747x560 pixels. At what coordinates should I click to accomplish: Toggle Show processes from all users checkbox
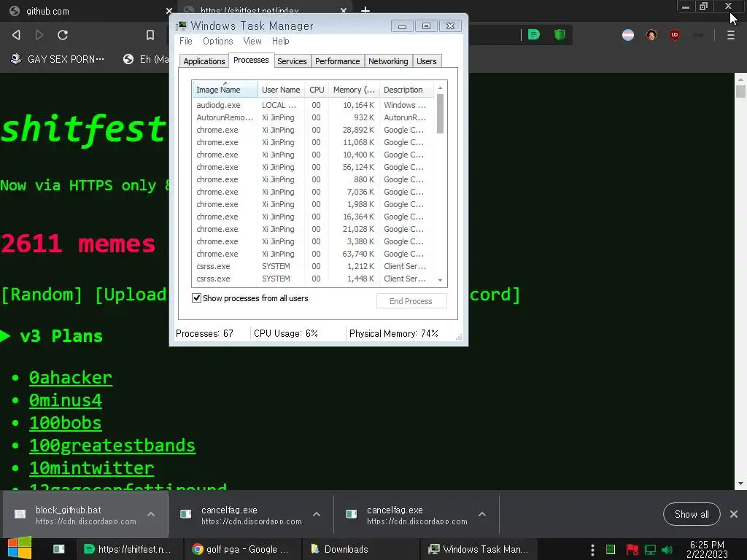[196, 298]
